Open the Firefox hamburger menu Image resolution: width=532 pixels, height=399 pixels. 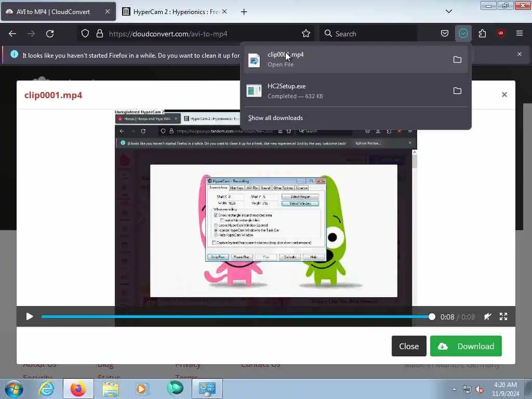(520, 33)
